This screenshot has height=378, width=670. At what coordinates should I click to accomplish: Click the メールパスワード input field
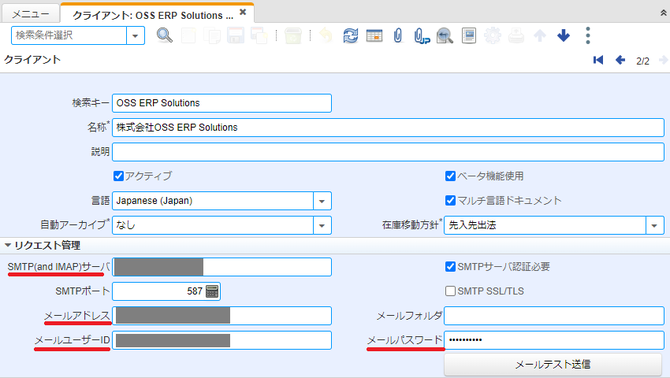(x=554, y=340)
